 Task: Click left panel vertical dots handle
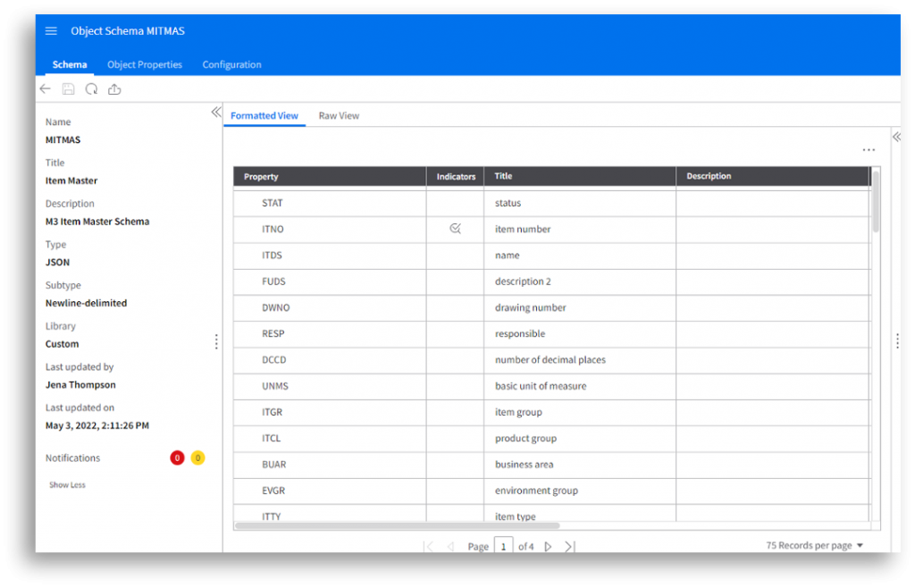tap(216, 341)
